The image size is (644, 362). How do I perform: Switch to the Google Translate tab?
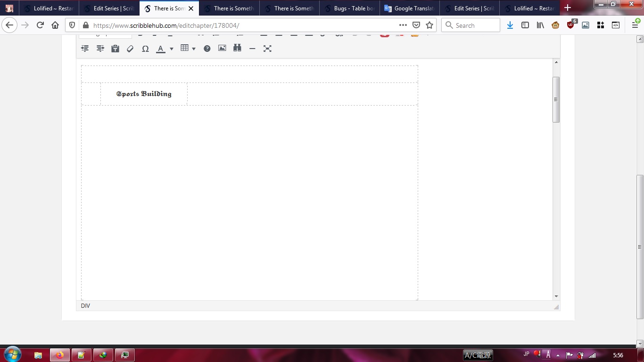(x=409, y=8)
